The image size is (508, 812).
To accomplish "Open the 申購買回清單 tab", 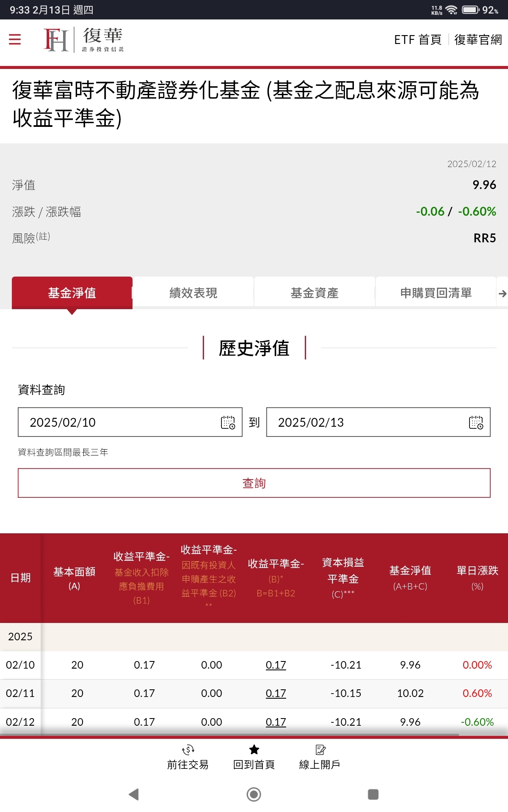I will click(436, 293).
